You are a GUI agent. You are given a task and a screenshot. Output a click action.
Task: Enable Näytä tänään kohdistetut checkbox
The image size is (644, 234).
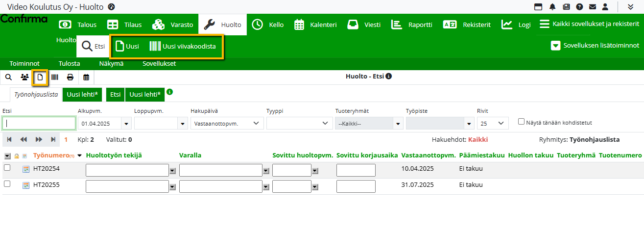pyautogui.click(x=521, y=122)
